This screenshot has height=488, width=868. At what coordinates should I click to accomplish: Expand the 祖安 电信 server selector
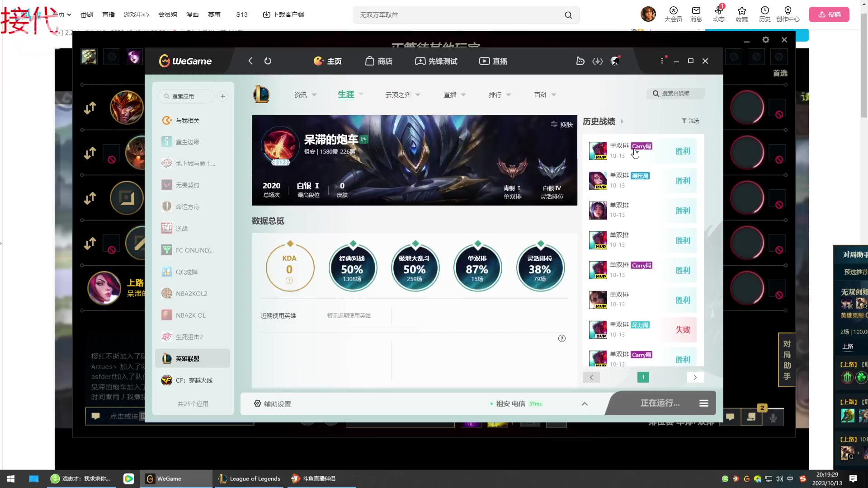click(x=585, y=404)
